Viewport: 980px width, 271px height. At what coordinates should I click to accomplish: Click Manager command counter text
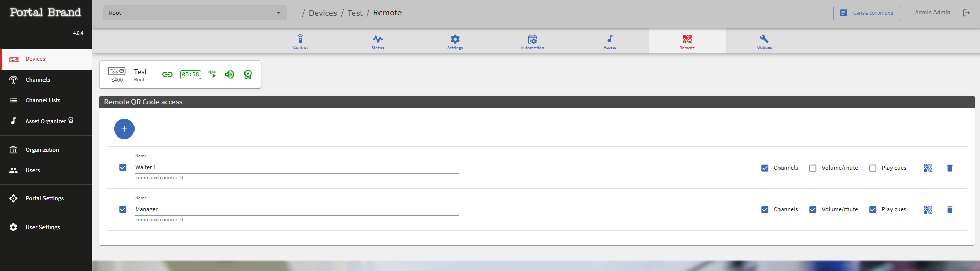click(159, 220)
